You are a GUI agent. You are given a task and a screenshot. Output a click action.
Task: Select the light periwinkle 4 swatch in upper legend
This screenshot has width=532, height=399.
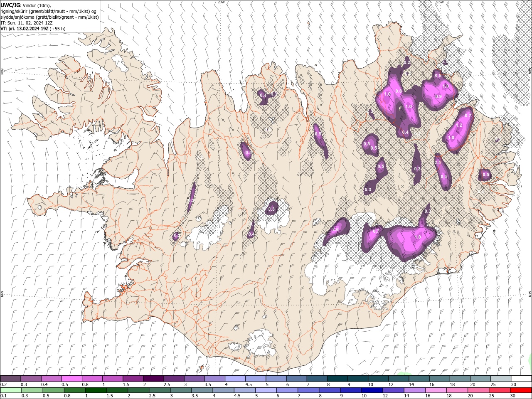coord(235,379)
